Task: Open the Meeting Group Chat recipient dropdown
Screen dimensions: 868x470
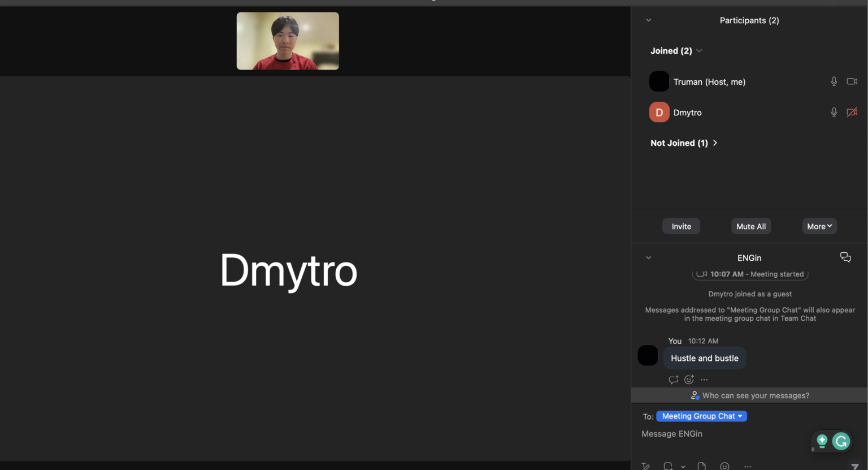Action: [701, 416]
